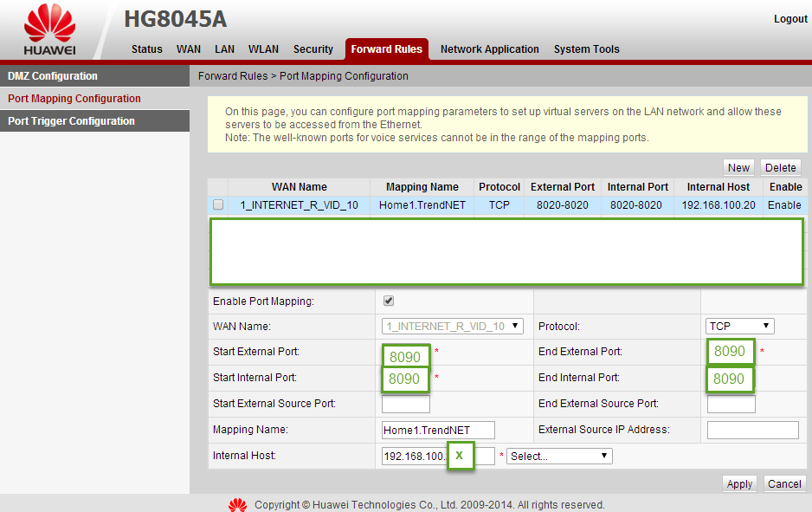812x512 pixels.
Task: Select the System Tools tab
Action: click(586, 49)
